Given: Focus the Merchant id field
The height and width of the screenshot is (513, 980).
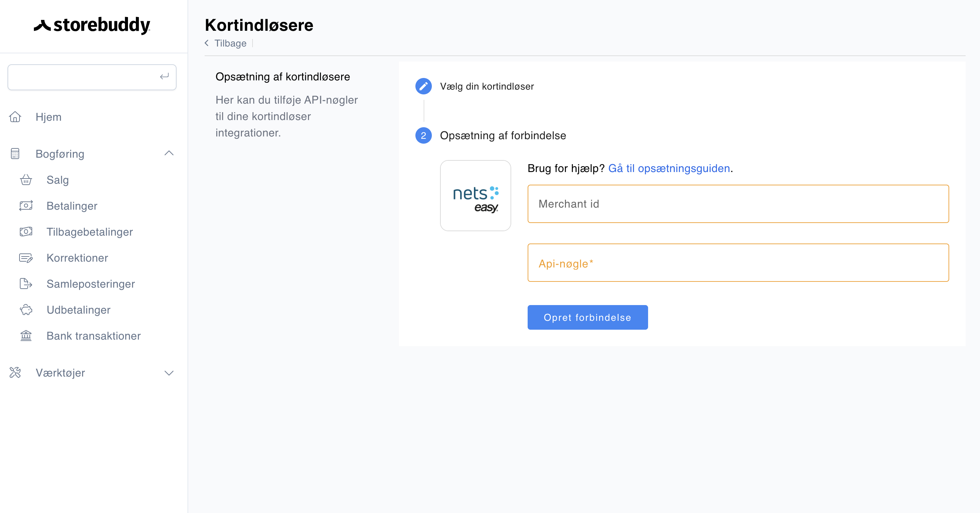Looking at the screenshot, I should point(738,204).
